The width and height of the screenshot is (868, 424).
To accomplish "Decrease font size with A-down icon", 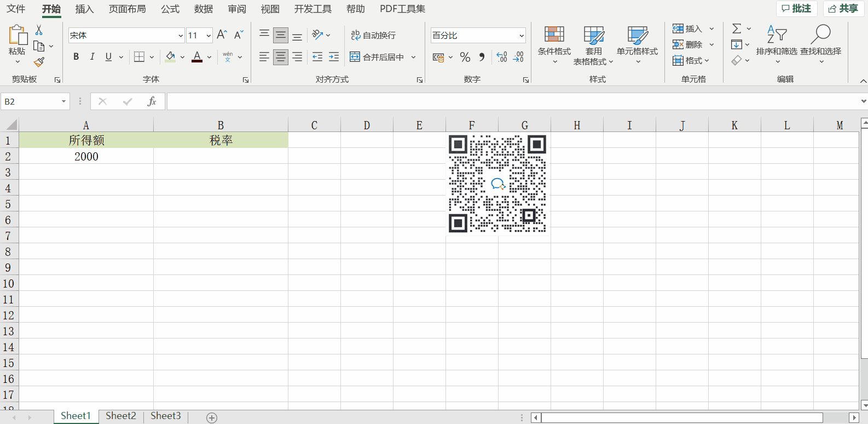I will pos(239,35).
